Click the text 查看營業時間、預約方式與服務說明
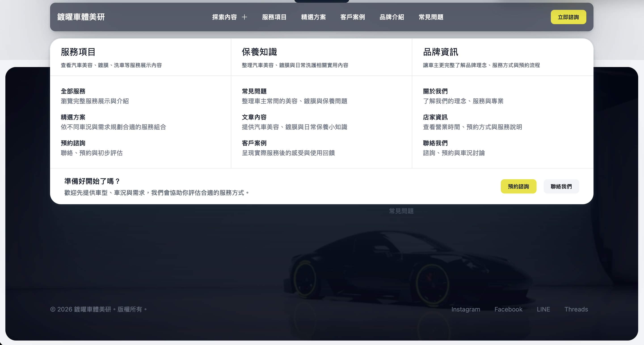Screen dimensions: 644x345 click(473, 127)
